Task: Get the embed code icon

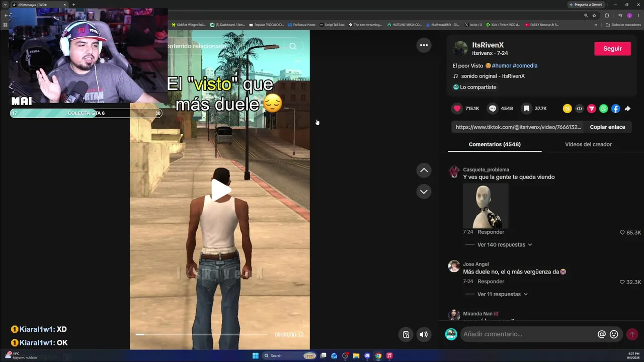Action: pos(579,109)
